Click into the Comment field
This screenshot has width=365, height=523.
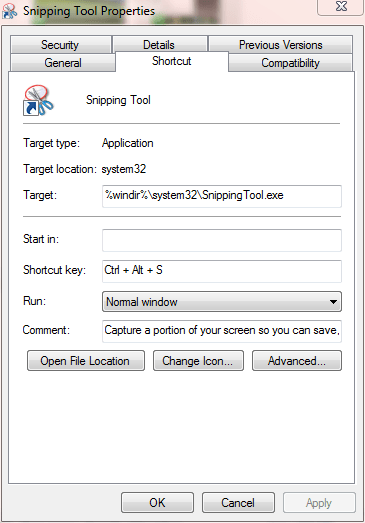coord(222,331)
